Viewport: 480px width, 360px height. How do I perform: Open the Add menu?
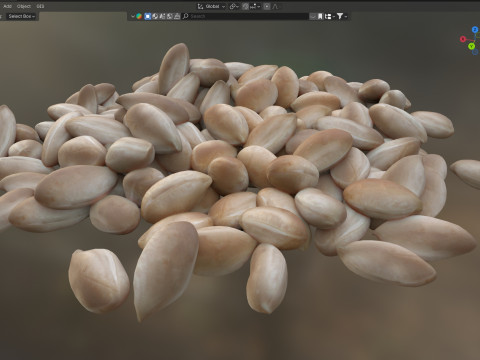tap(7, 6)
